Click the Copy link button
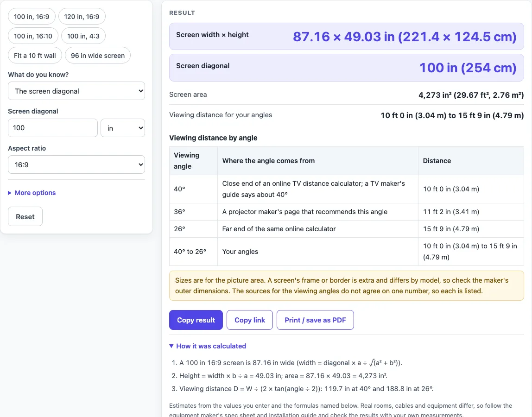 [x=250, y=320]
